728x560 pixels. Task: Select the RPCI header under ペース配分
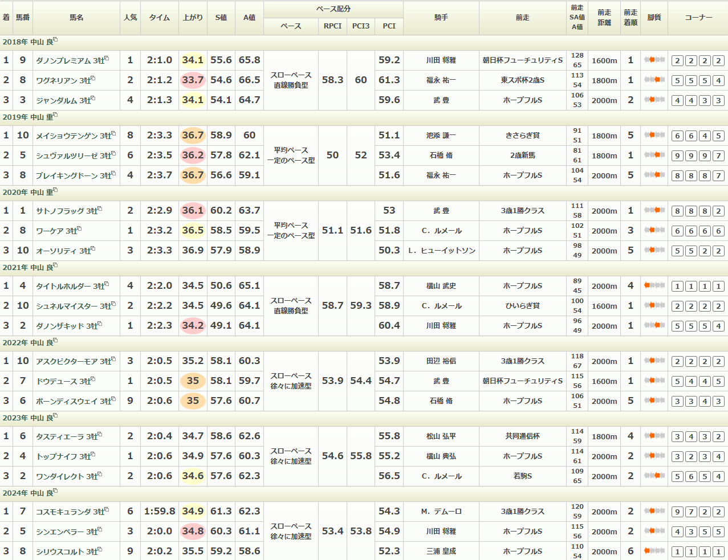pyautogui.click(x=332, y=26)
